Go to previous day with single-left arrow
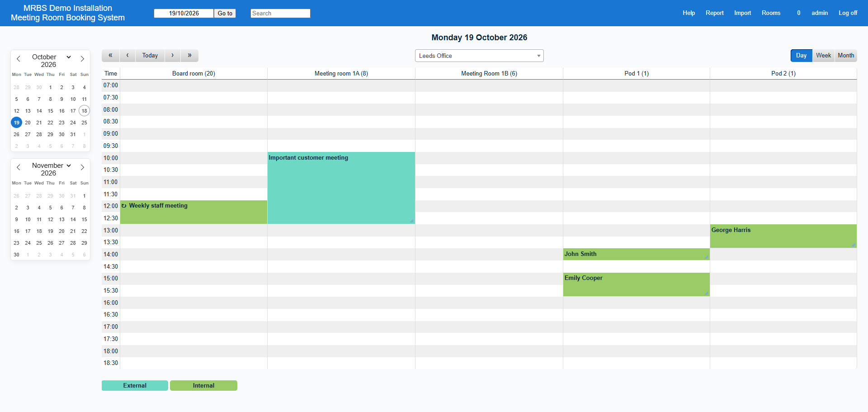This screenshot has width=868, height=412. 127,56
